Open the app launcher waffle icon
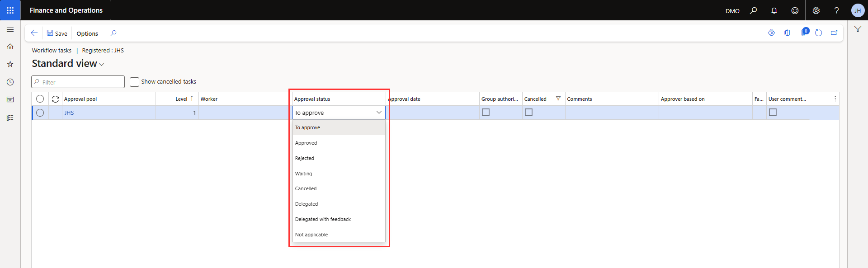Viewport: 868px width, 268px height. (10, 10)
